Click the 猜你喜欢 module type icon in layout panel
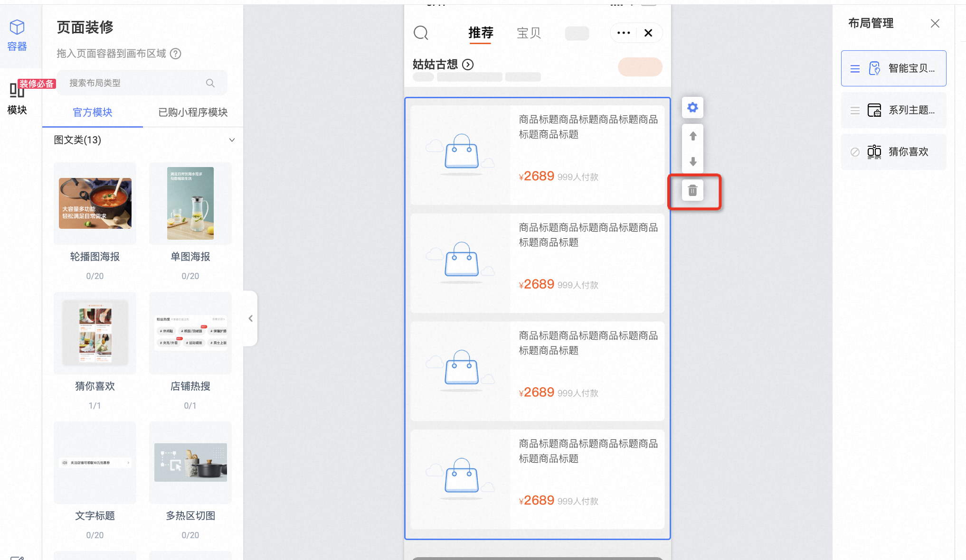Screen dimensions: 966x560 (874, 152)
